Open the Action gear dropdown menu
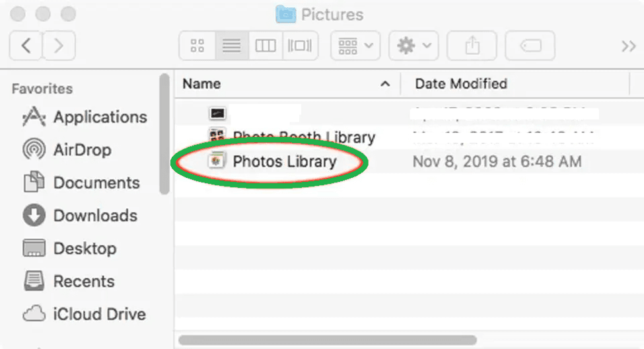Viewport: 644px width, 349px height. 413,46
